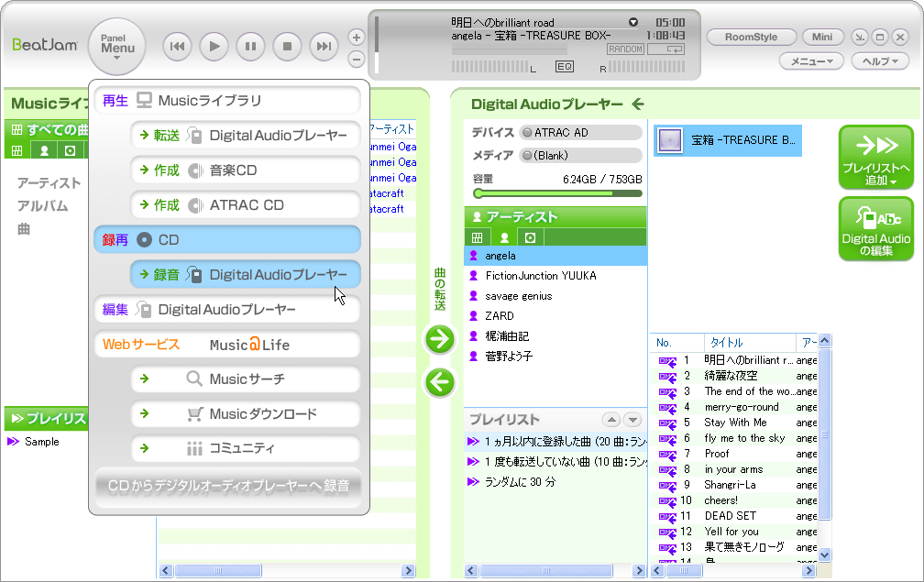Click the Play button
Screen dimensions: 924x582
tap(214, 46)
